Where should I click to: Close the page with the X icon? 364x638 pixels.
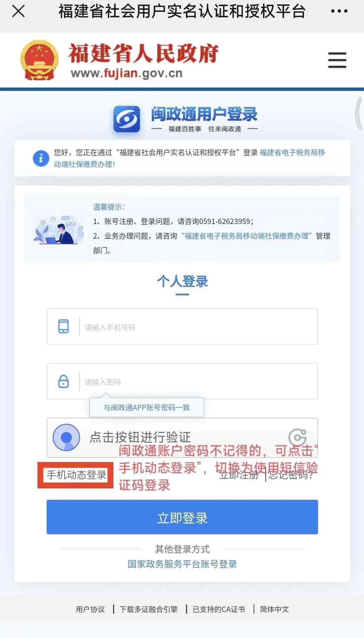click(x=18, y=11)
